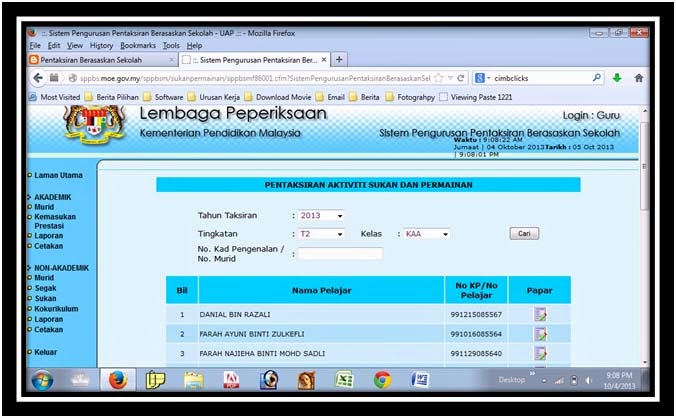
Task: Open the Tools menu
Action: pyautogui.click(x=171, y=45)
